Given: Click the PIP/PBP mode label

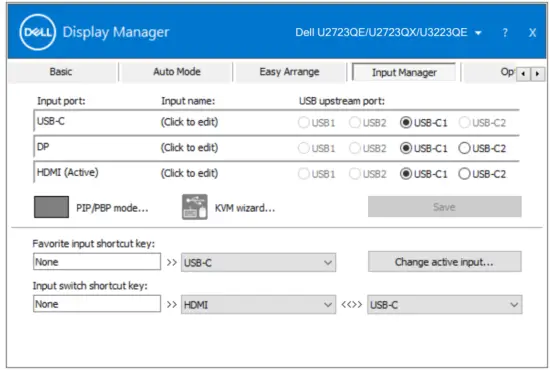Looking at the screenshot, I should (112, 208).
